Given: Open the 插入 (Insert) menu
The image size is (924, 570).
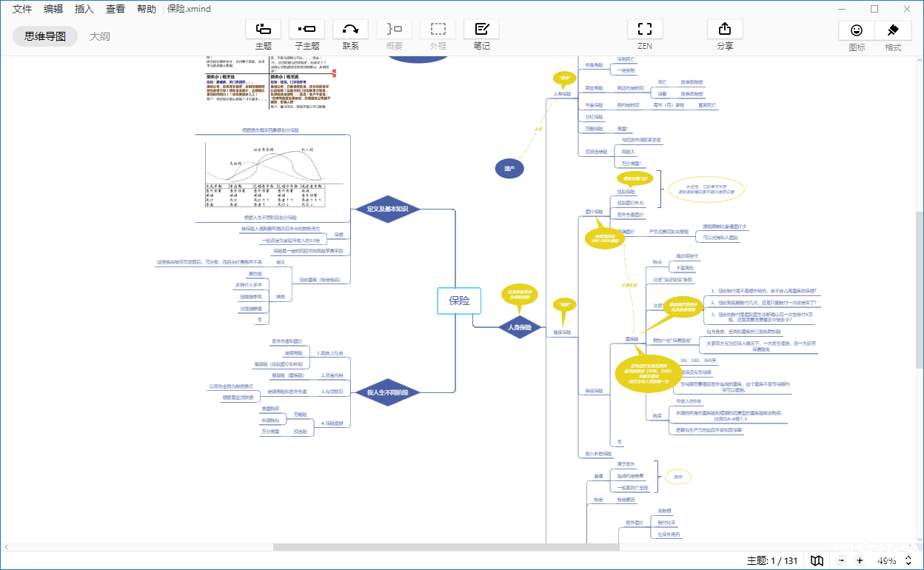Looking at the screenshot, I should [x=84, y=9].
